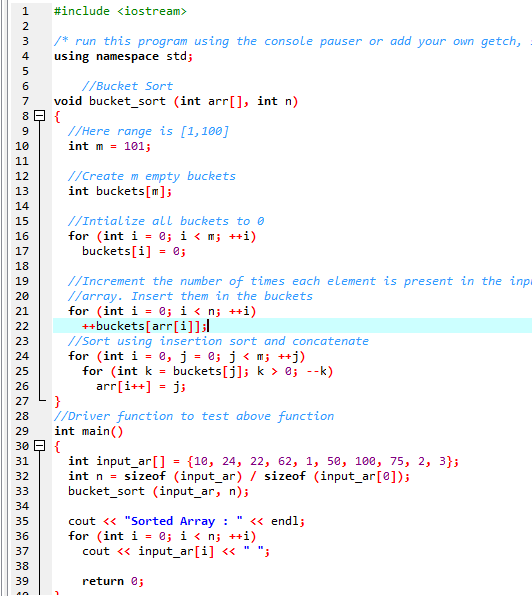
Task: Click opening brace on line 8
Action: pos(57,116)
